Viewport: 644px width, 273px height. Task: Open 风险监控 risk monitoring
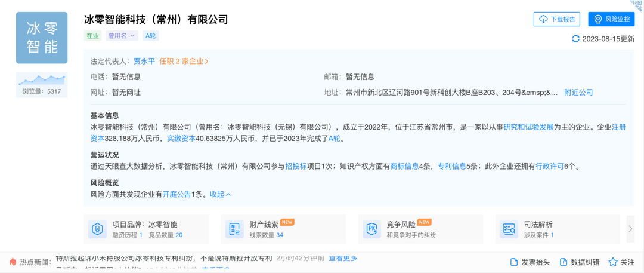[x=611, y=19]
